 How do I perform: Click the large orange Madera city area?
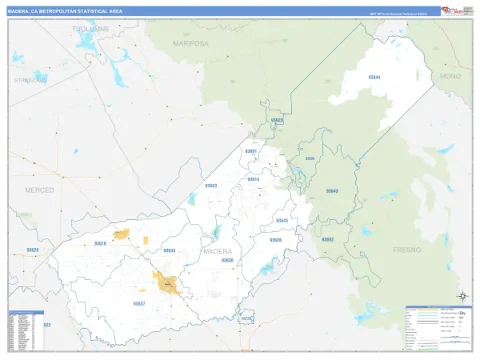(x=166, y=283)
